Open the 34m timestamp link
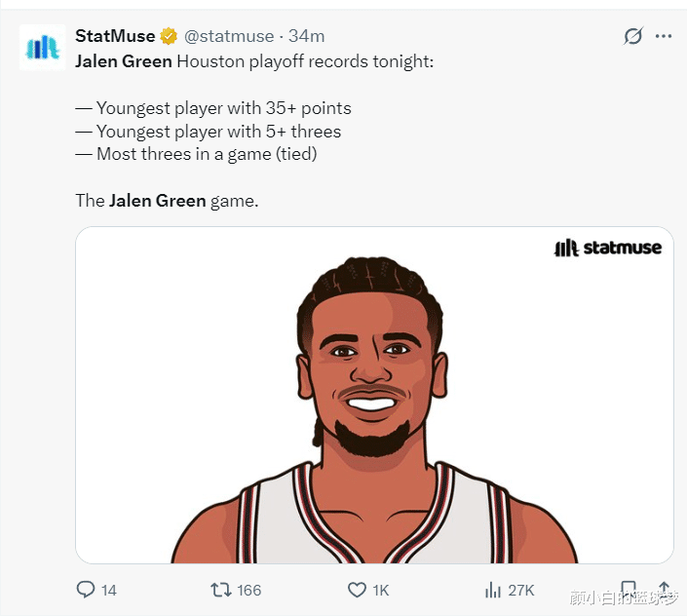Viewport: 687px width, 616px height. click(x=307, y=36)
